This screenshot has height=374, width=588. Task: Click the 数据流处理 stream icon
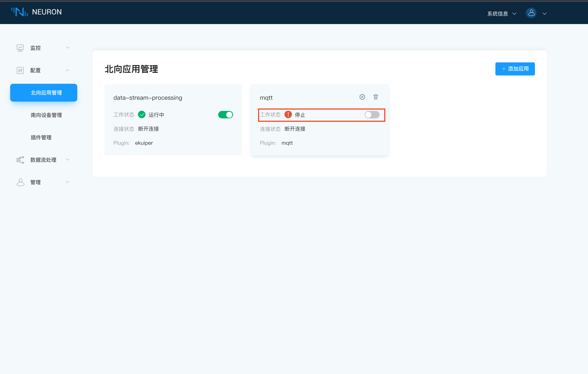[20, 160]
